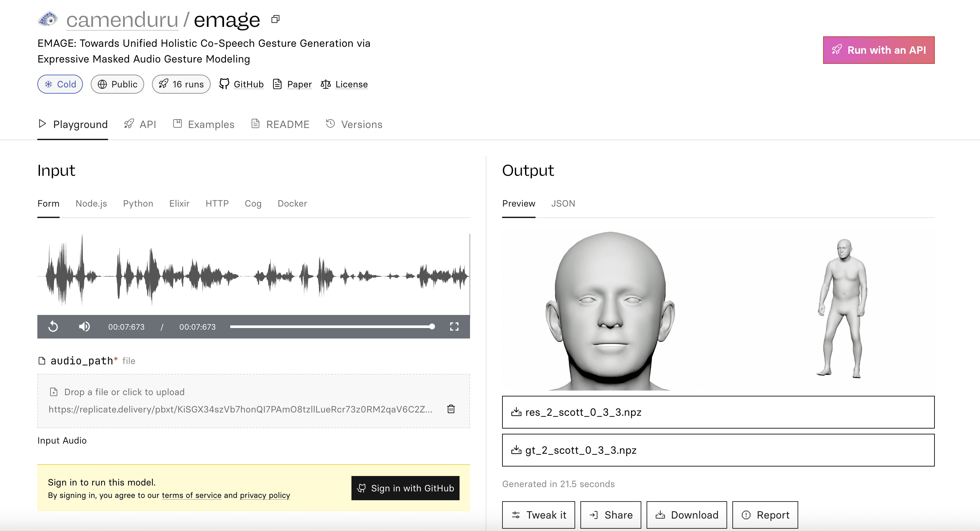The height and width of the screenshot is (531, 980).
Task: Mute audio via the speaker icon
Action: 85,327
